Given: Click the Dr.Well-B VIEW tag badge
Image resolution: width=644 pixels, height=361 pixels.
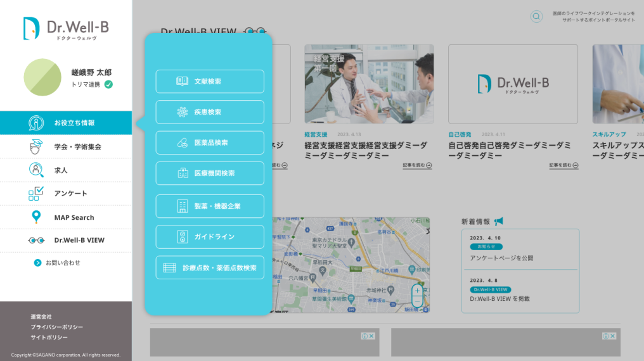Looking at the screenshot, I should [x=491, y=289].
